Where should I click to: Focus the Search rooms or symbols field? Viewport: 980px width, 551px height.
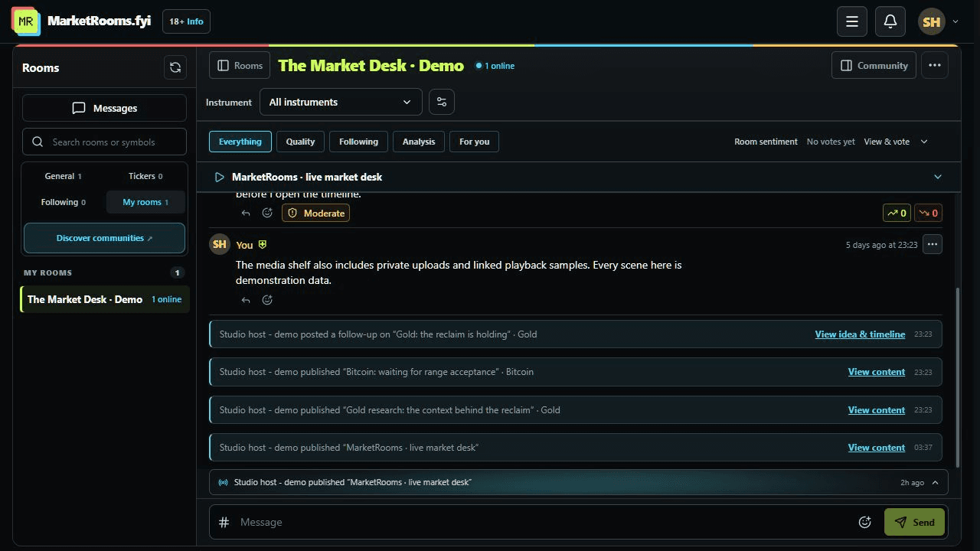(x=104, y=142)
